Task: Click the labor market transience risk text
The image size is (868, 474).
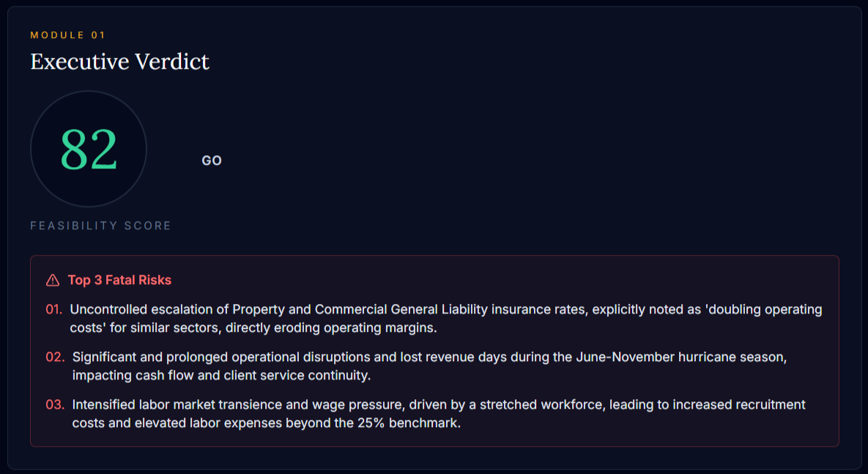Action: 439,414
